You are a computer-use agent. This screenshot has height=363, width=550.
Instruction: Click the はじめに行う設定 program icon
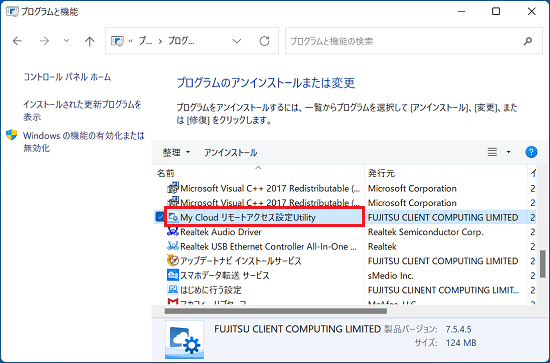pos(173,290)
